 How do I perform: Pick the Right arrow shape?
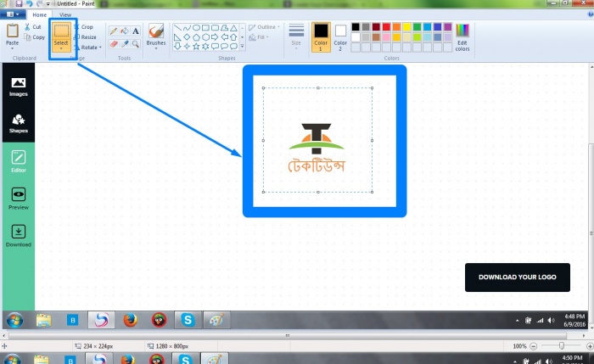tap(215, 37)
